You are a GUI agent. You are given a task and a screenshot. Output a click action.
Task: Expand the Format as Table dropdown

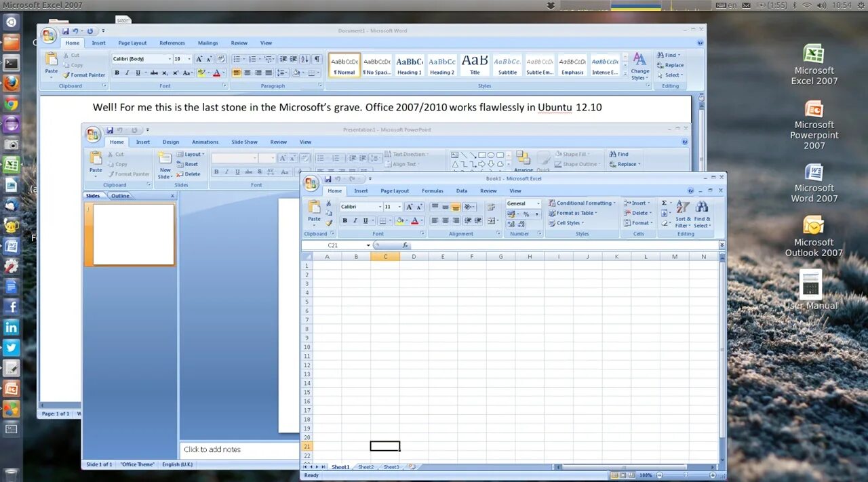pos(596,213)
